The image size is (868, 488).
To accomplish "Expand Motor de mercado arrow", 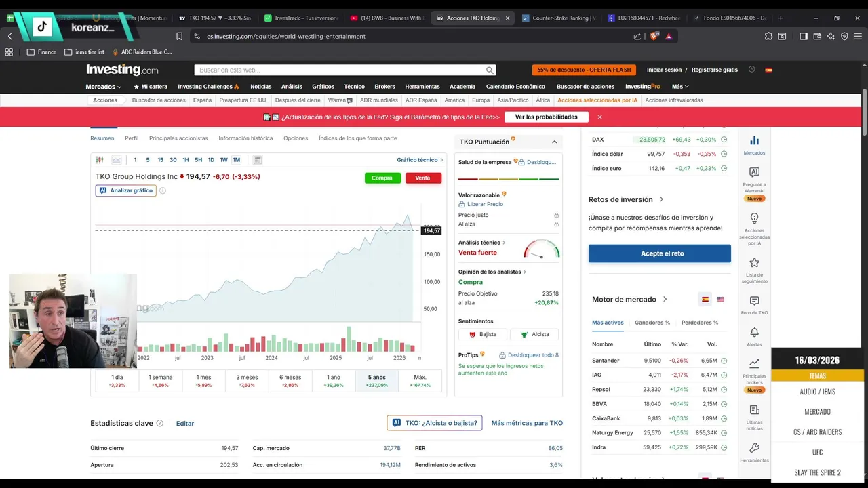I will click(x=665, y=299).
